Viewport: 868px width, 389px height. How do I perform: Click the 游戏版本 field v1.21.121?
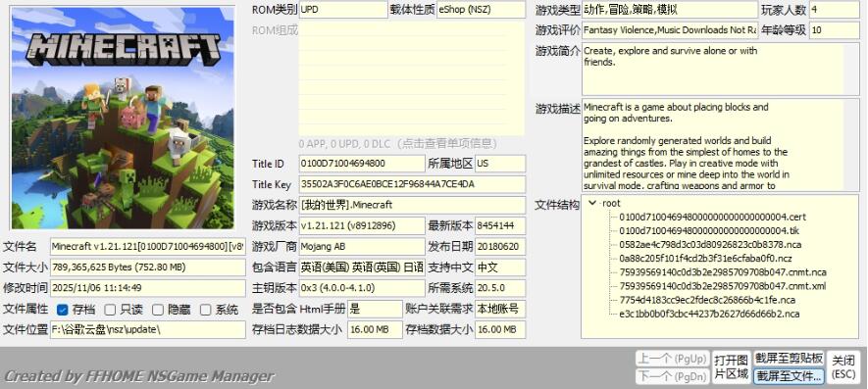362,225
